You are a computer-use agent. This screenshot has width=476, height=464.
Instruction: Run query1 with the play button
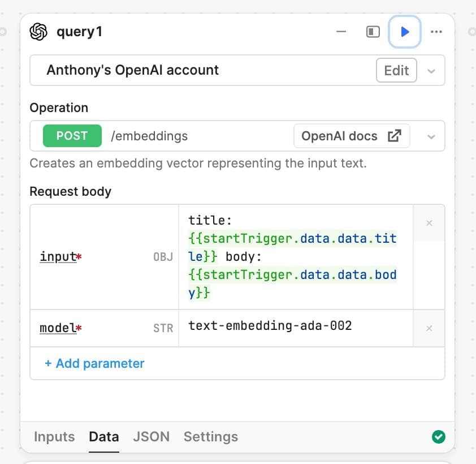[404, 32]
